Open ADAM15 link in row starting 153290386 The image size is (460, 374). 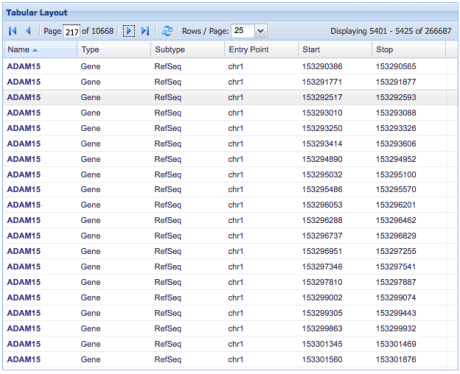tap(24, 66)
